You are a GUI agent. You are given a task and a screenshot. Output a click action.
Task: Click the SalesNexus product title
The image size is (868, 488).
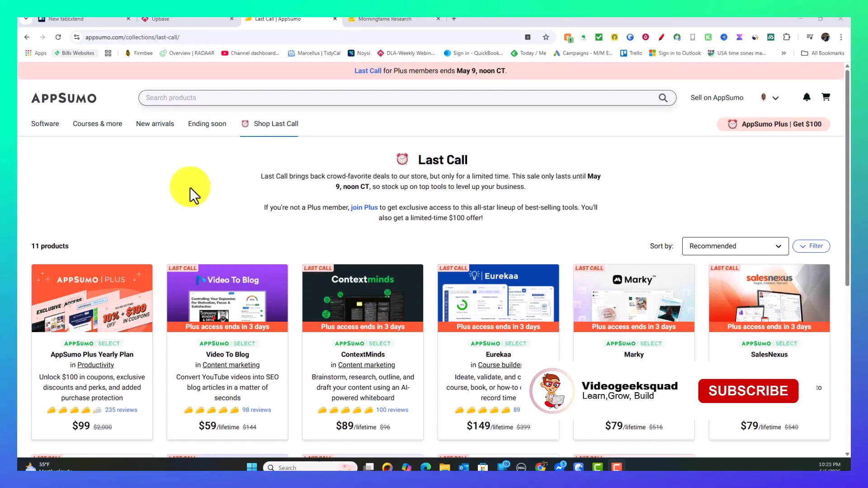tap(769, 355)
